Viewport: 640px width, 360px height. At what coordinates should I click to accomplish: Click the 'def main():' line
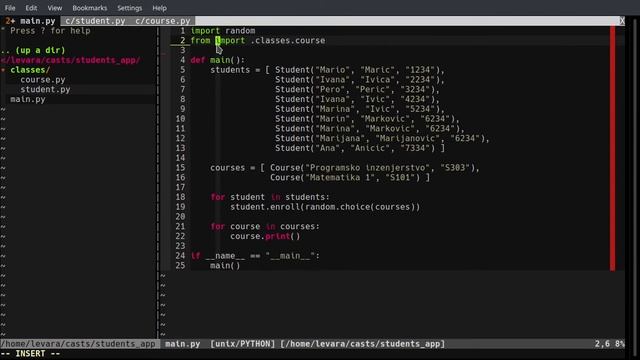(x=218, y=60)
